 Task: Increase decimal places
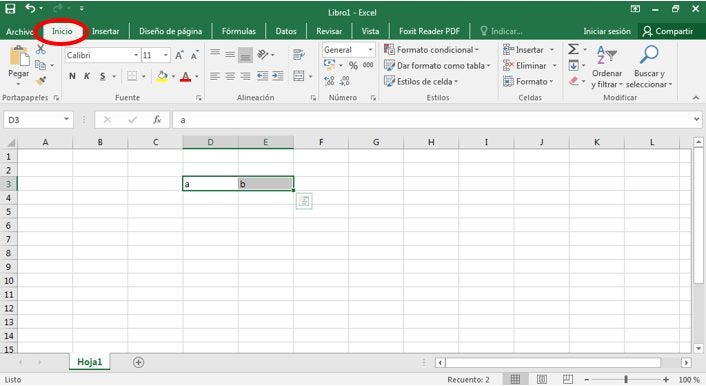coord(329,81)
